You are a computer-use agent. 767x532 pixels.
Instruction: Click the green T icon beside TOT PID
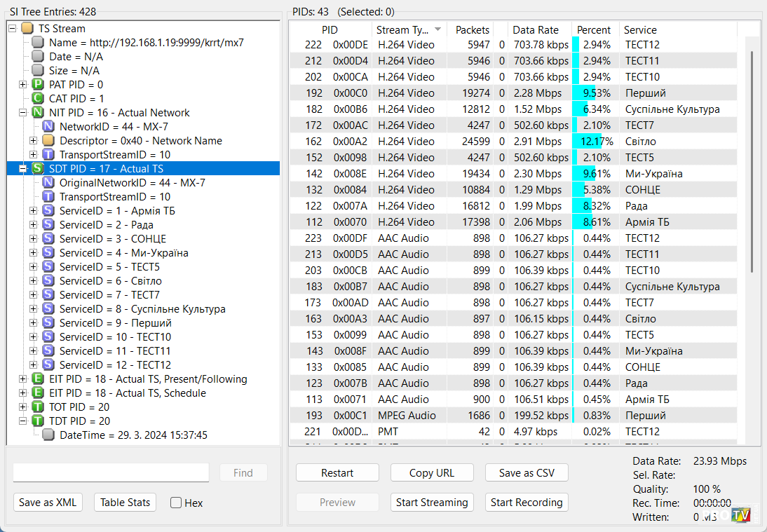[38, 407]
